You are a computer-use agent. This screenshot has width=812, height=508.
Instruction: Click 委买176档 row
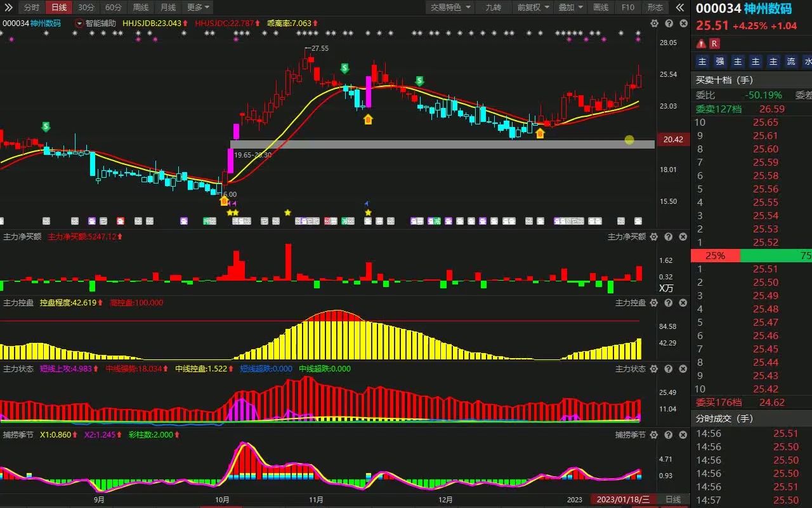[751, 402]
